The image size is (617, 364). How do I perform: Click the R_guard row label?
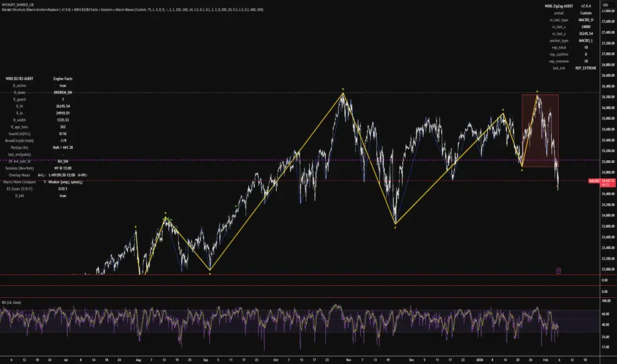[x=19, y=99]
